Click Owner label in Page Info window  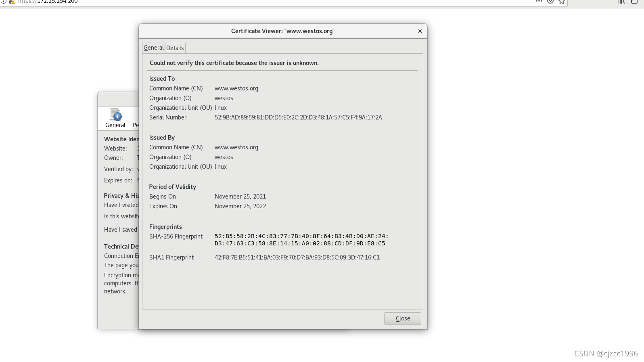click(x=113, y=158)
